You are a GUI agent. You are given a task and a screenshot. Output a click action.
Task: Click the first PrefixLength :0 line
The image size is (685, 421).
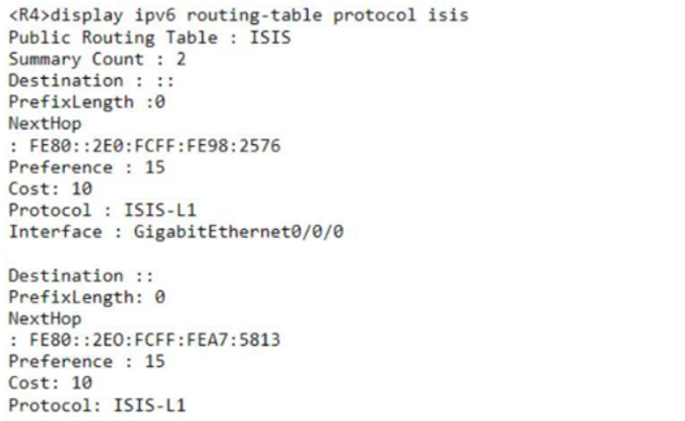(x=87, y=102)
